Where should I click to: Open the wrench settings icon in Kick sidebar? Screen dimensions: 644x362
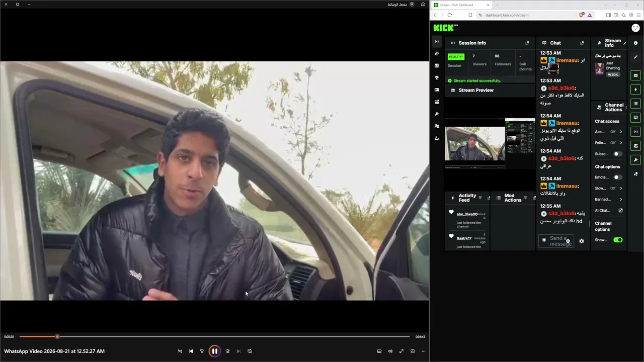pos(437,114)
